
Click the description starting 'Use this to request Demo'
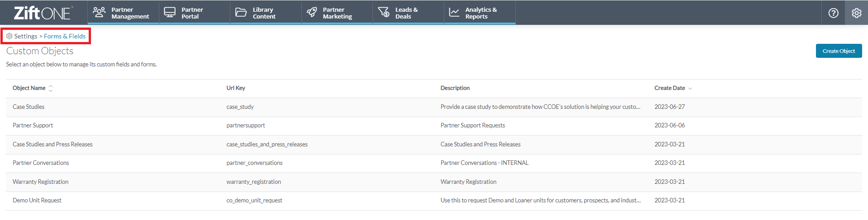pyautogui.click(x=540, y=201)
